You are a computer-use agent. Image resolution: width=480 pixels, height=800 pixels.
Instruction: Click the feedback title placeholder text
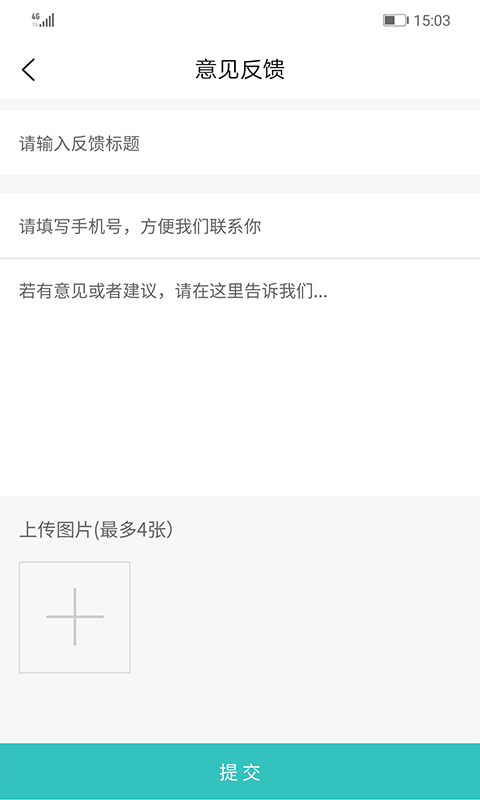click(80, 144)
